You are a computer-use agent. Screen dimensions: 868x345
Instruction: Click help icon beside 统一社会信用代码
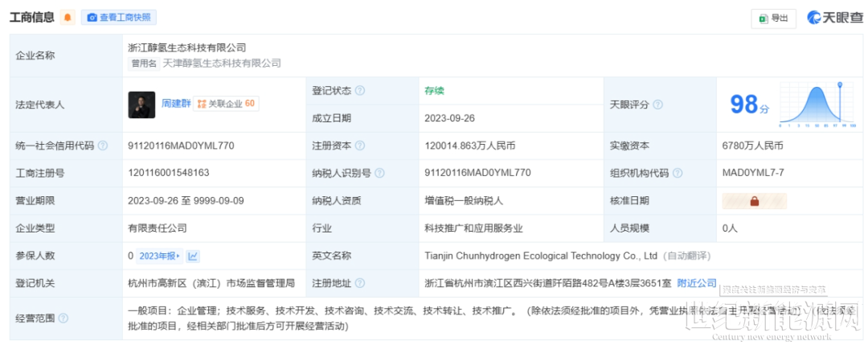[x=103, y=146]
